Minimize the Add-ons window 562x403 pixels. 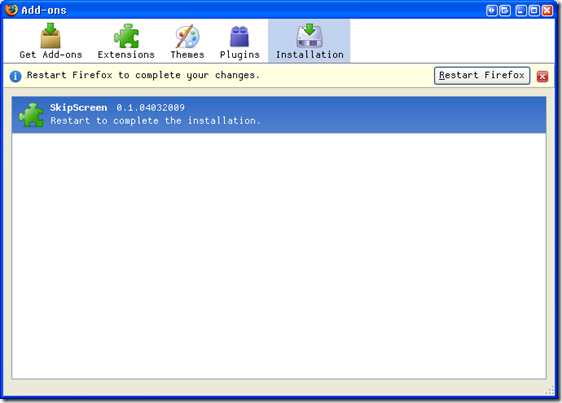[x=521, y=10]
